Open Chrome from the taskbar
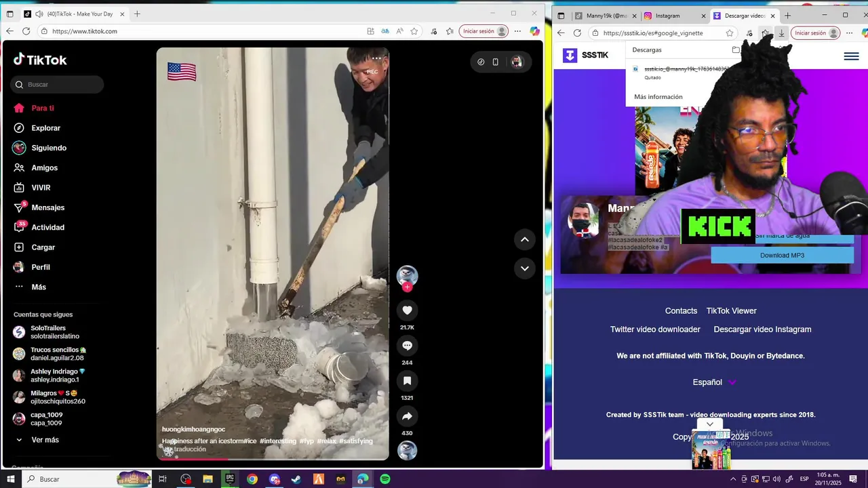Screen dimensions: 868x488 (x=252, y=479)
